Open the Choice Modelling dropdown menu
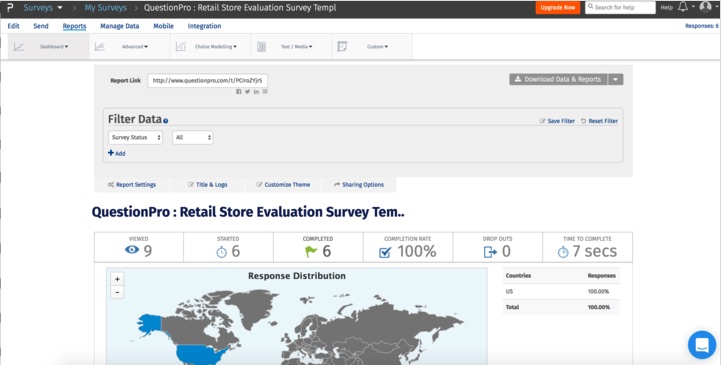This screenshot has width=721, height=365. click(216, 46)
